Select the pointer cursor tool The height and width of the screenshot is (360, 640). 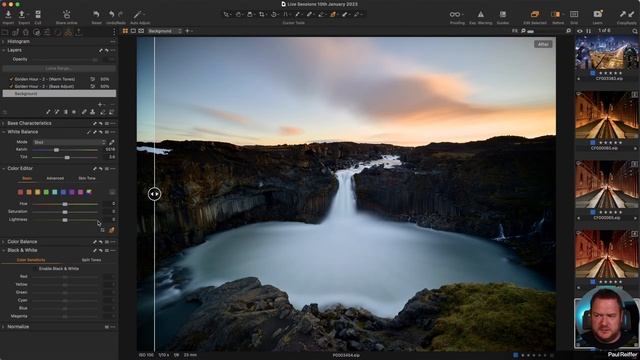point(226,14)
